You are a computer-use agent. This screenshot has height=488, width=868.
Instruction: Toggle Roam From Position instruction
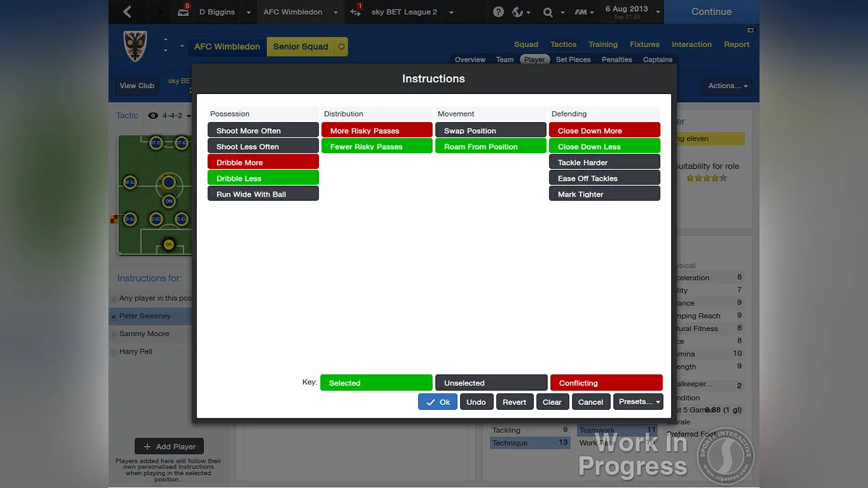click(x=491, y=146)
